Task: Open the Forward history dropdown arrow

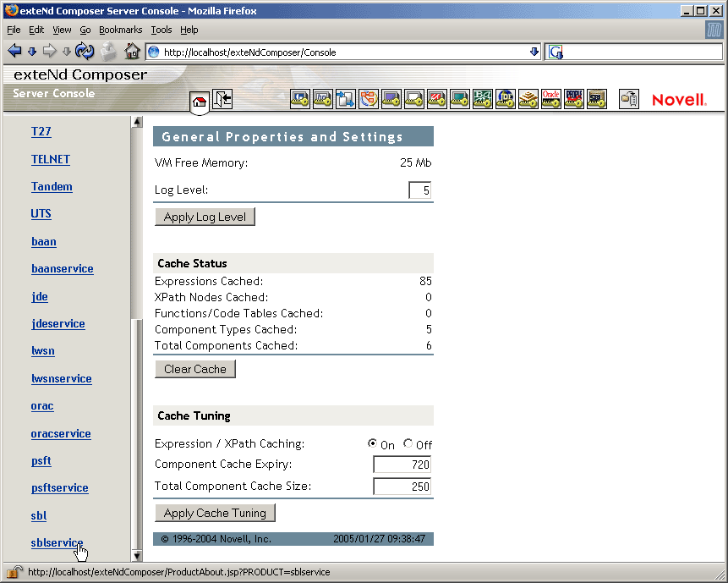Action: tap(67, 52)
